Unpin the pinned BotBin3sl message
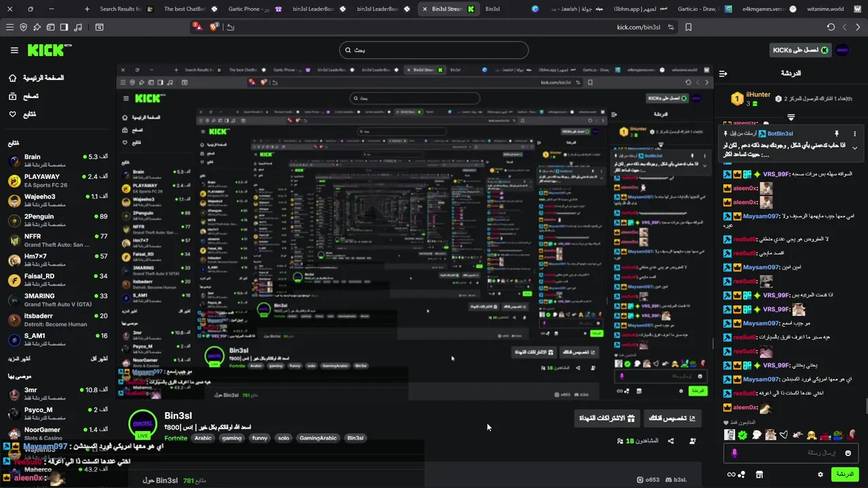 (837, 134)
